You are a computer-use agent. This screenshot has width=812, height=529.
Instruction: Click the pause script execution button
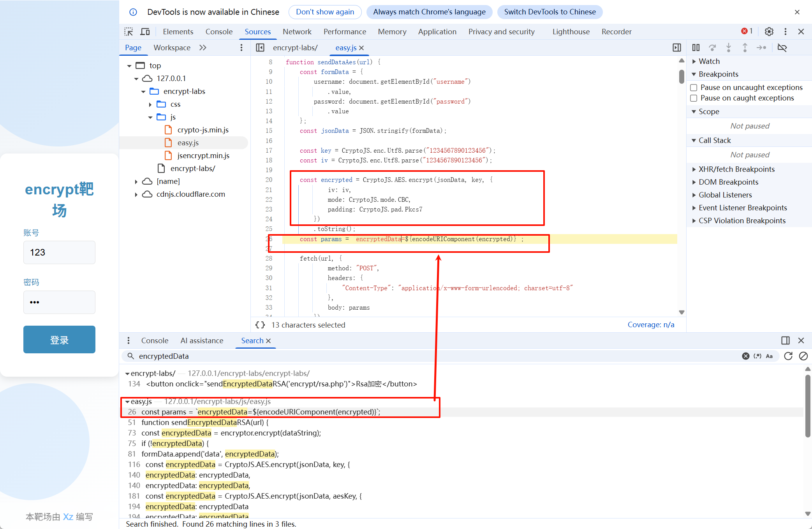(696, 48)
